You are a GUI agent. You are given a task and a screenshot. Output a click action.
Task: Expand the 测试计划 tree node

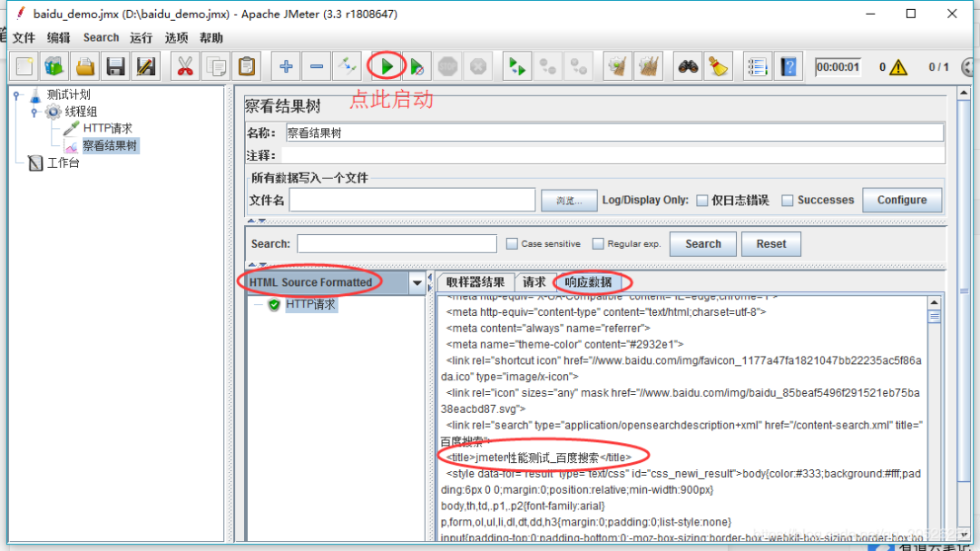click(x=16, y=94)
